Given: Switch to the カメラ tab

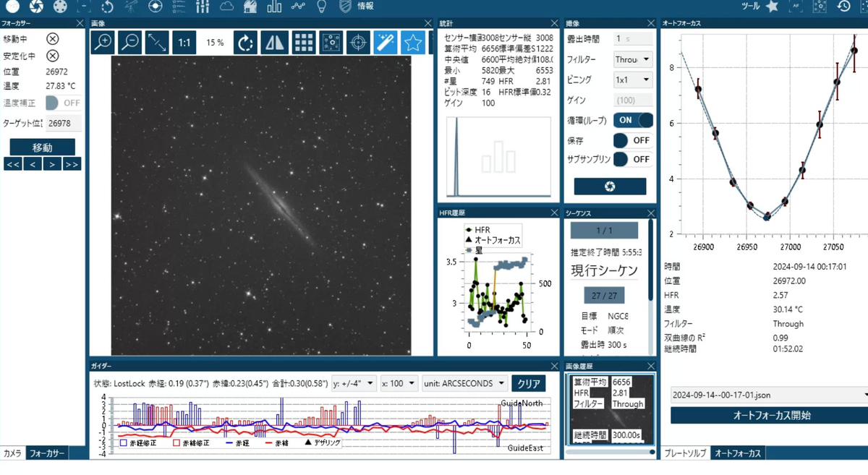Looking at the screenshot, I should pos(13,453).
